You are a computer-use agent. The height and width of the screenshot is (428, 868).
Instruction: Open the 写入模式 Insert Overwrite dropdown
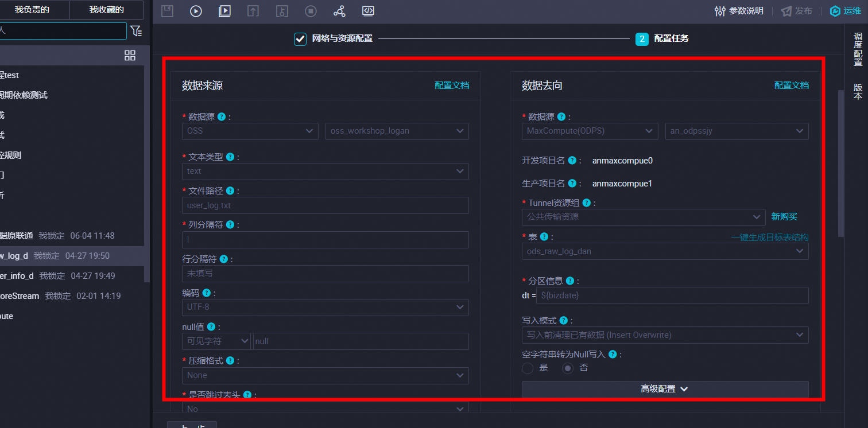(x=665, y=335)
